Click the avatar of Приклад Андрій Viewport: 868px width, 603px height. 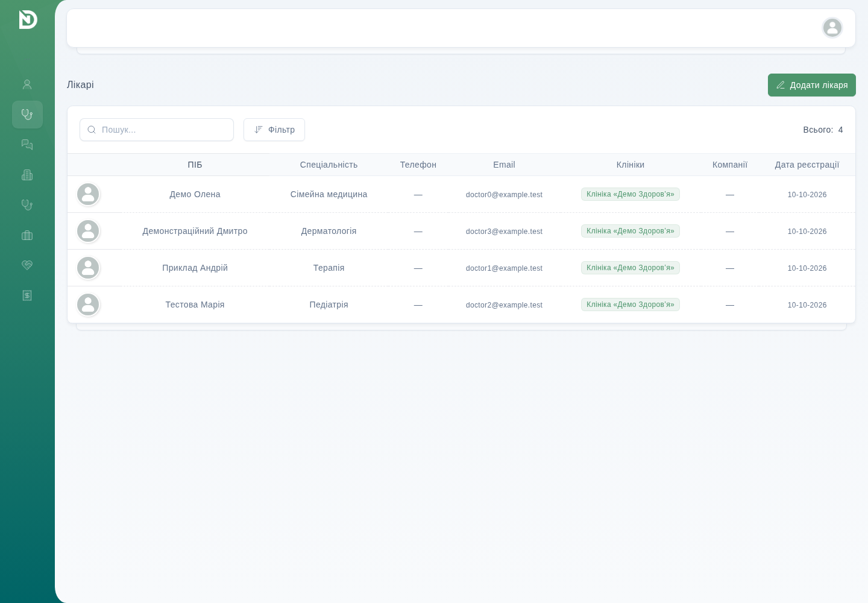[88, 268]
